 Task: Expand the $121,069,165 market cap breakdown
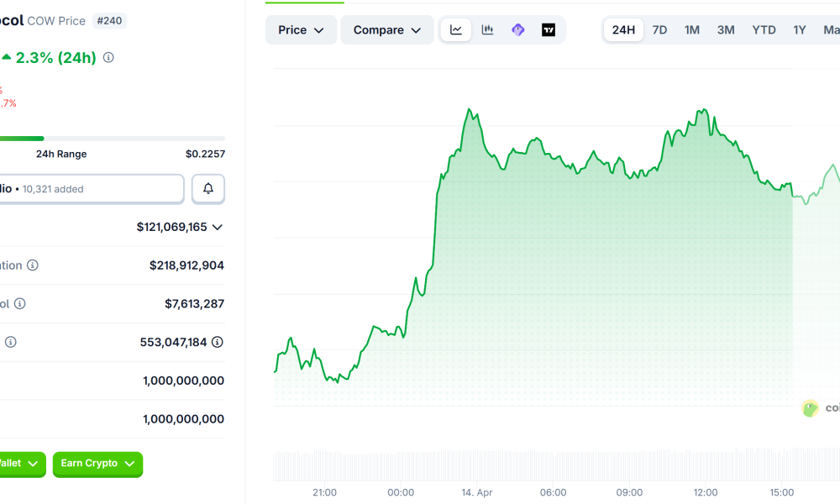coord(217,227)
